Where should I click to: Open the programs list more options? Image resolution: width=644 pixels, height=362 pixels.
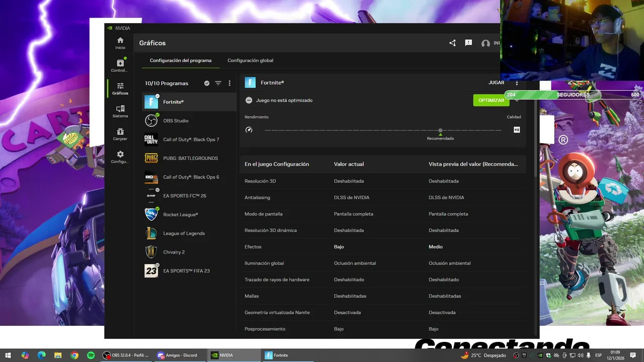[x=229, y=83]
